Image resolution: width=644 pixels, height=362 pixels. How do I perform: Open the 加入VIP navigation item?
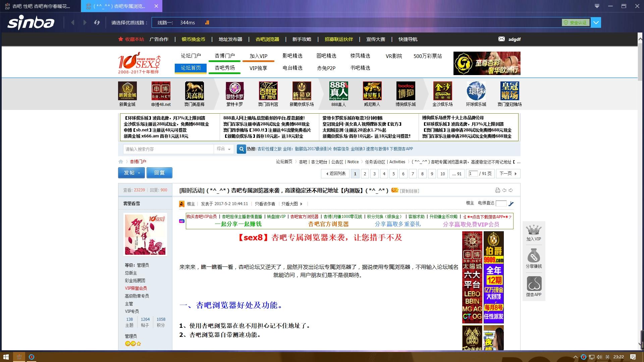pos(258,56)
